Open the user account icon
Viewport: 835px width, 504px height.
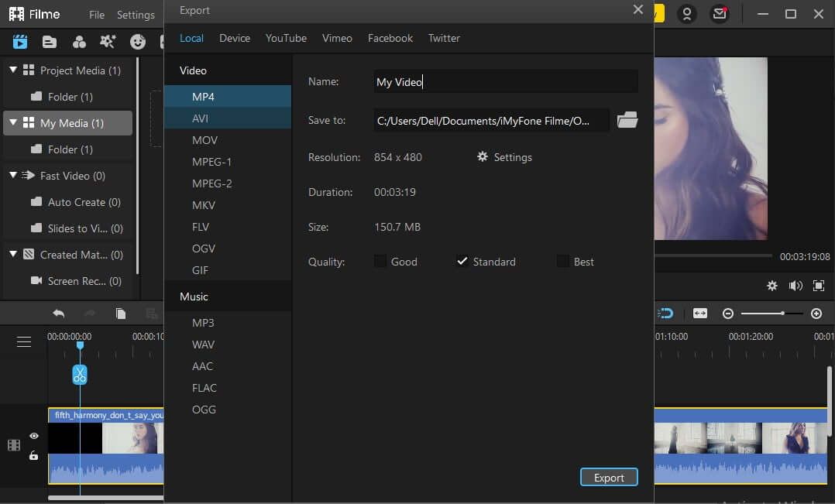point(687,14)
